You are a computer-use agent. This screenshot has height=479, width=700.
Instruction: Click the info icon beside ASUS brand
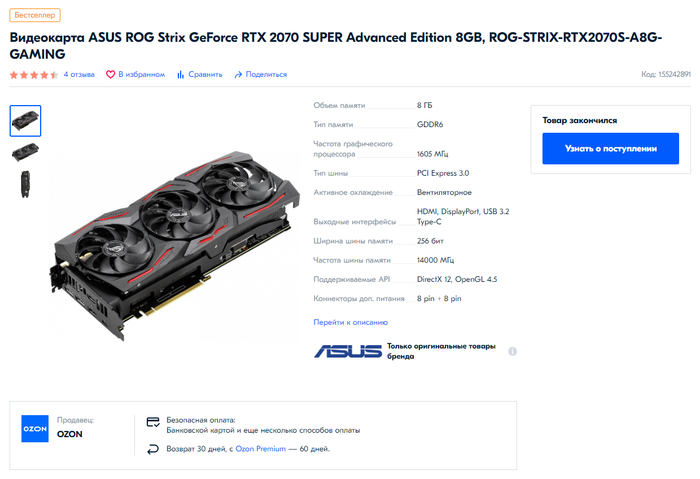tap(512, 351)
